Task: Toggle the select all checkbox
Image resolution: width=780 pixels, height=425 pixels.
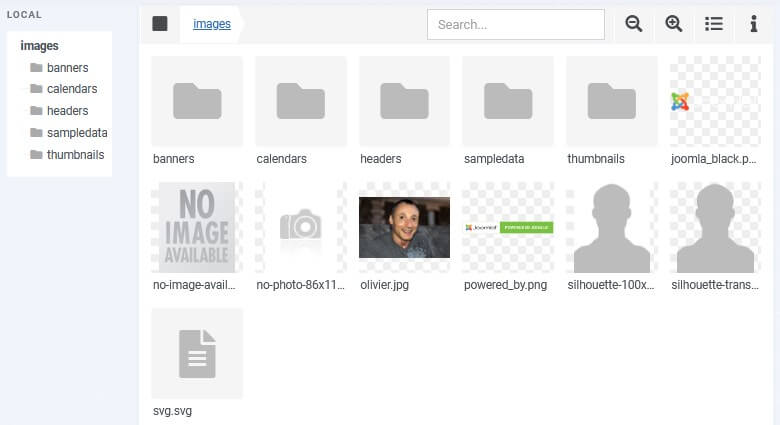Action: click(160, 24)
